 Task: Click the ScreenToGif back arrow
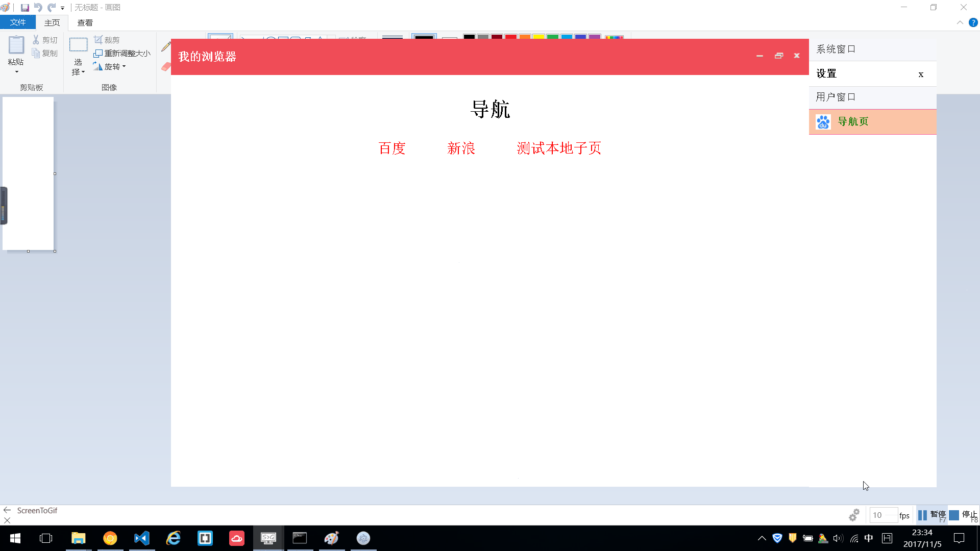[7, 510]
